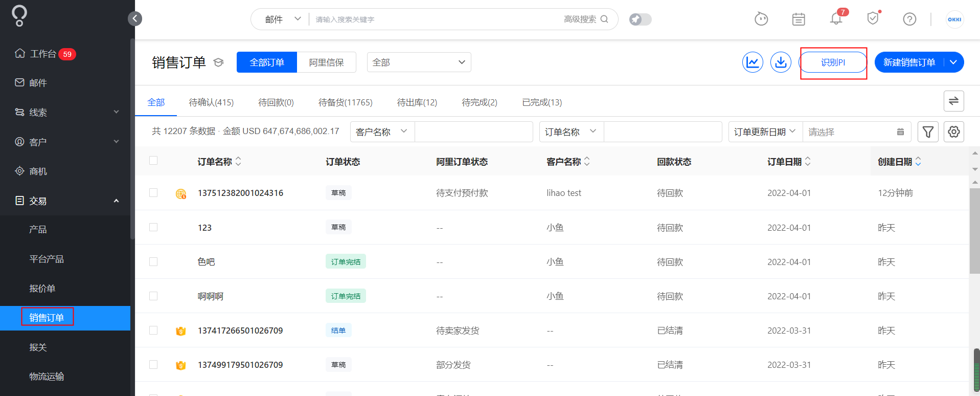
Task: Switch to the 待回款(0) tab
Action: (276, 102)
